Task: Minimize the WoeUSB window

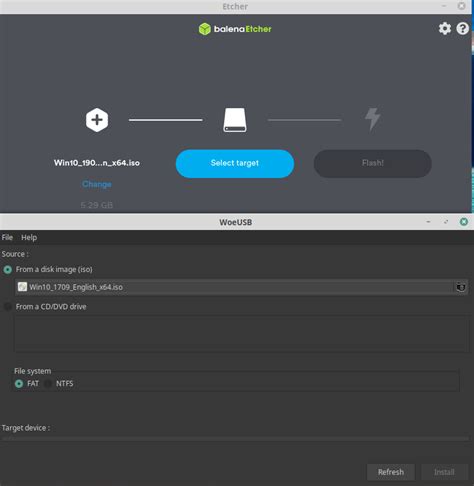Action: point(428,222)
